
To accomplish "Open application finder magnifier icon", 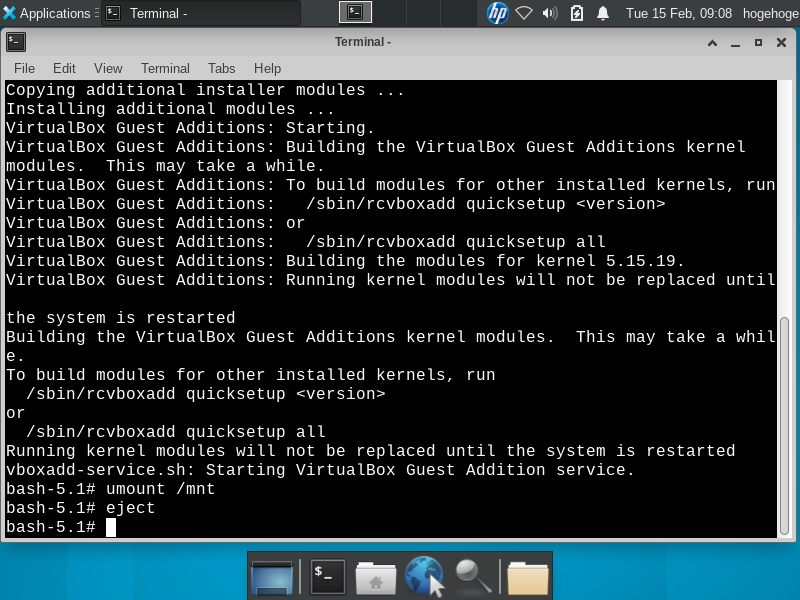I will tap(472, 578).
